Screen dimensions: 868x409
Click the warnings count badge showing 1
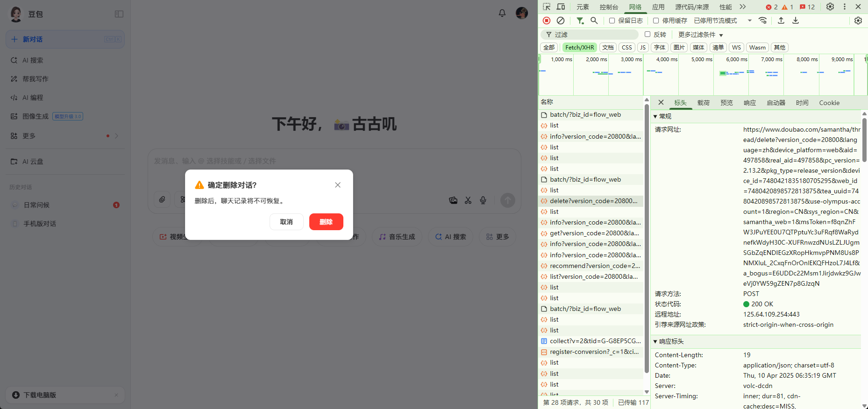[788, 7]
